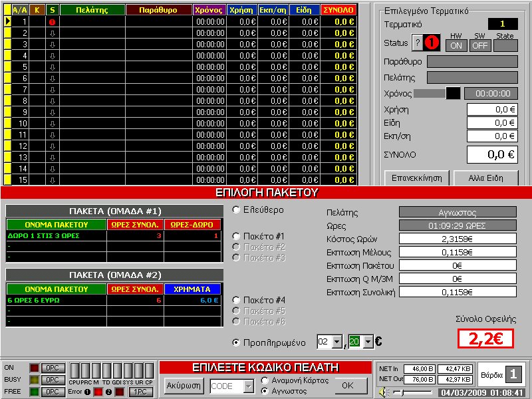Choose the Αναμονή Κάρτας radio option

(x=266, y=380)
